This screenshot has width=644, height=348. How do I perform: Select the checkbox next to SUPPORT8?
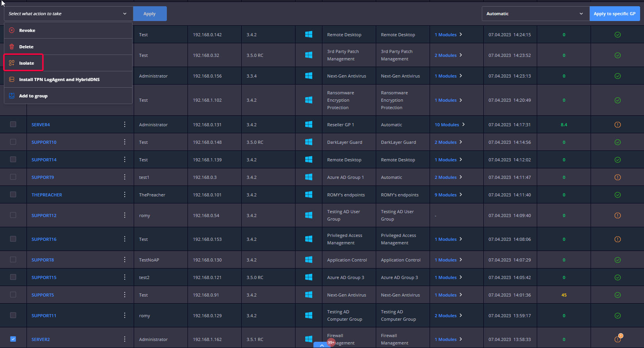13,260
